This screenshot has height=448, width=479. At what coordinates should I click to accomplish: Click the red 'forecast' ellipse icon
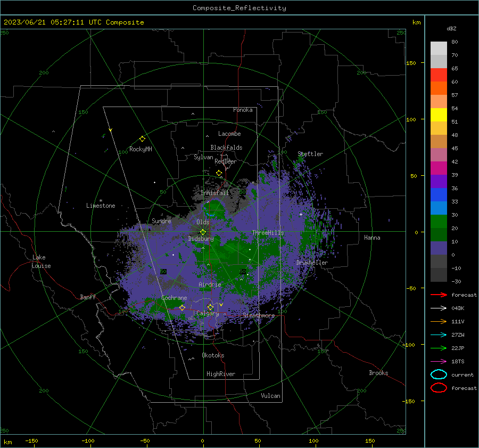(439, 388)
